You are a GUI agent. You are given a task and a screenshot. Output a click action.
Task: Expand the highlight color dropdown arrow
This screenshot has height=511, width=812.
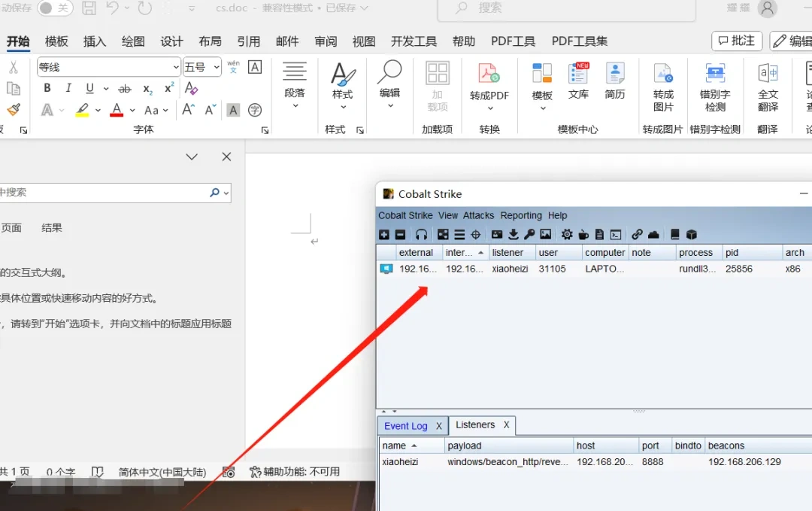tap(98, 110)
